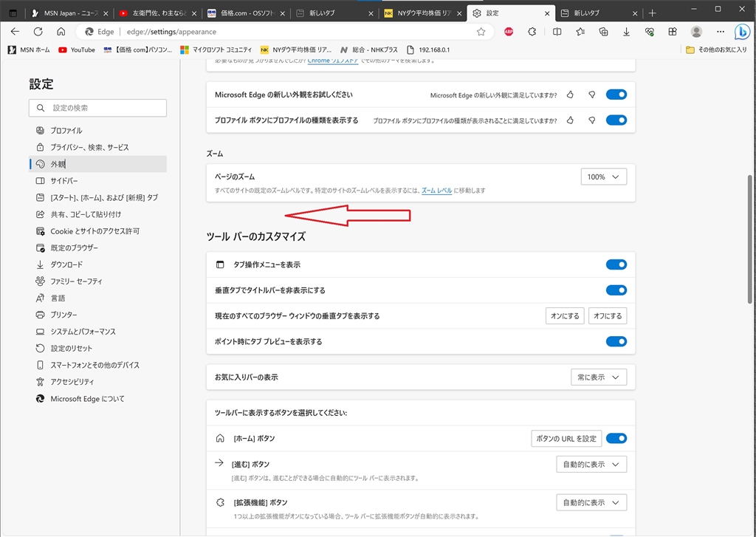Reload the page with refresh icon
The height and width of the screenshot is (537, 756).
tap(38, 32)
